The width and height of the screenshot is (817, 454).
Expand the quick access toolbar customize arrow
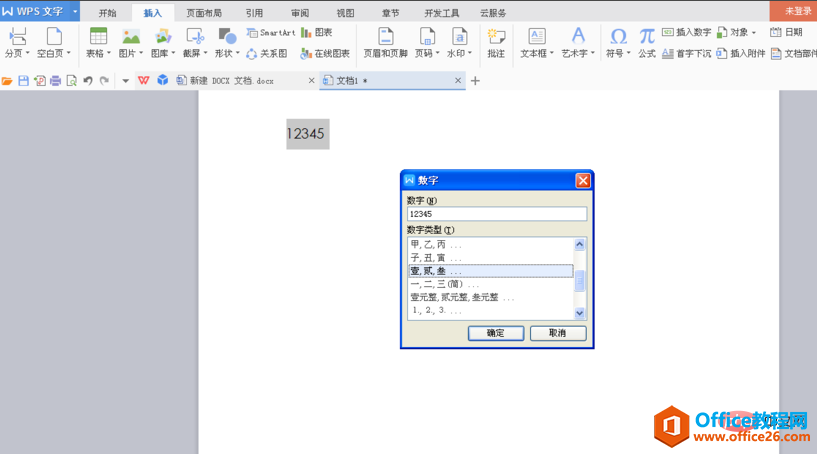tap(125, 81)
